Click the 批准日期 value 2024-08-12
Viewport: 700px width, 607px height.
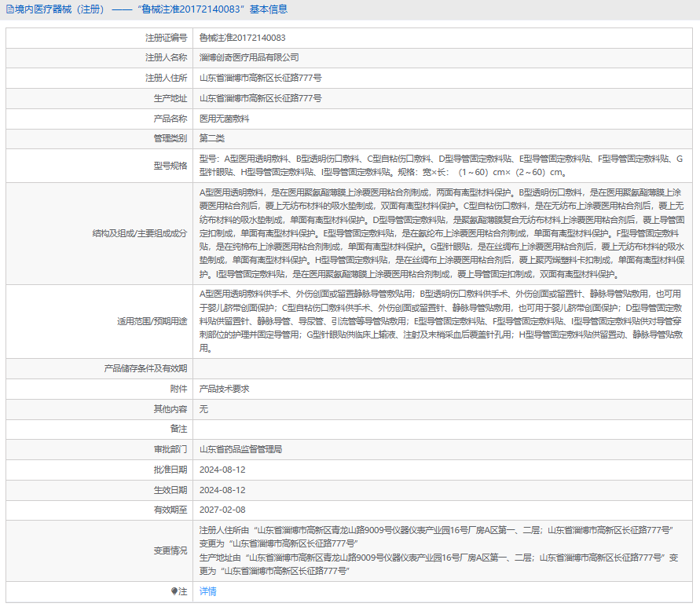(x=222, y=470)
